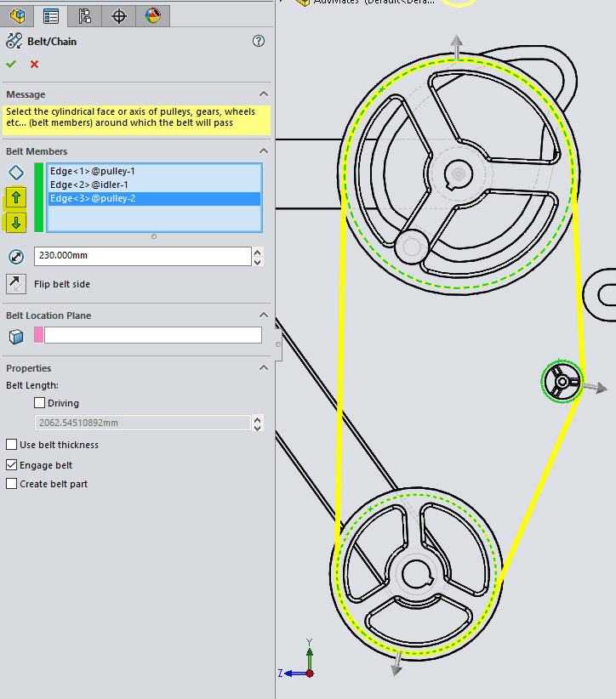Enable Create belt part
Screen dimensions: 616x699
(x=12, y=484)
